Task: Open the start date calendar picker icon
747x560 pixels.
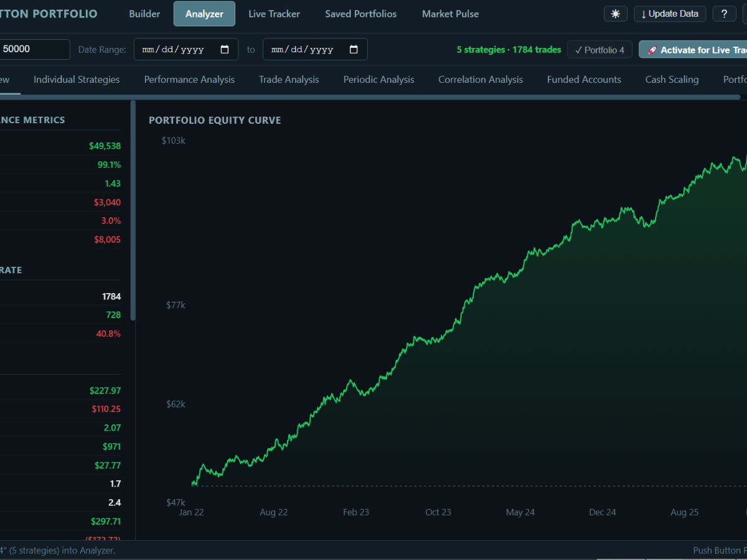Action: (225, 49)
